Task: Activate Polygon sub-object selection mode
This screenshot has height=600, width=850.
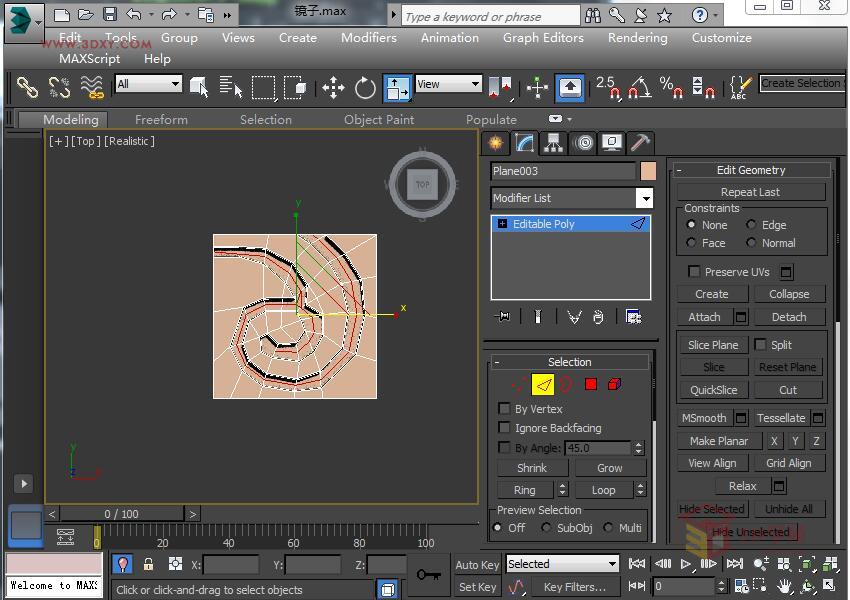Action: 590,384
